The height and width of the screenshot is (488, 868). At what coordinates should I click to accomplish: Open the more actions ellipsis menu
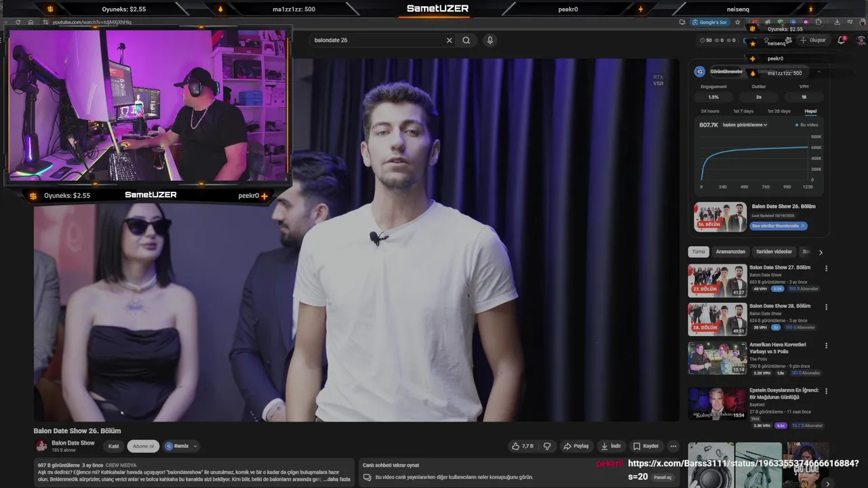coord(673,446)
